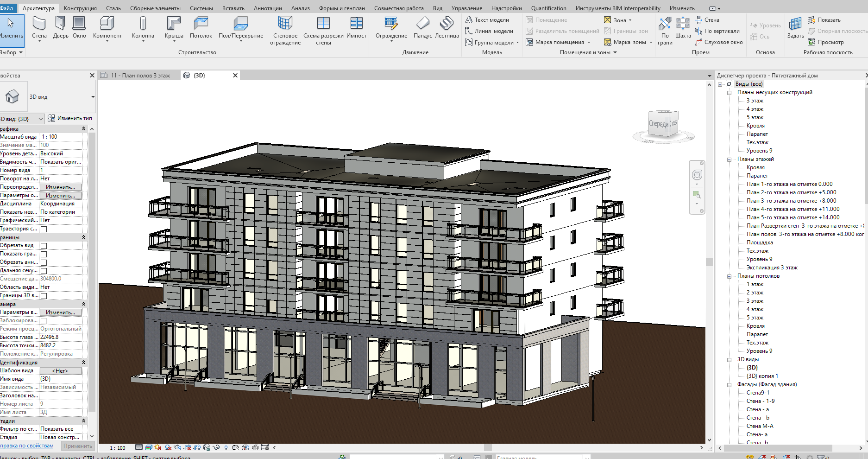868x459 pixels.
Task: Click Изменить button for Параметры в... row
Action: pyautogui.click(x=60, y=312)
